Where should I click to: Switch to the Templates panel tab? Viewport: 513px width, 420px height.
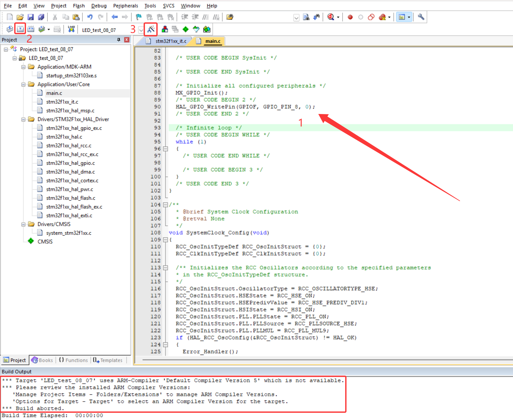pyautogui.click(x=108, y=360)
